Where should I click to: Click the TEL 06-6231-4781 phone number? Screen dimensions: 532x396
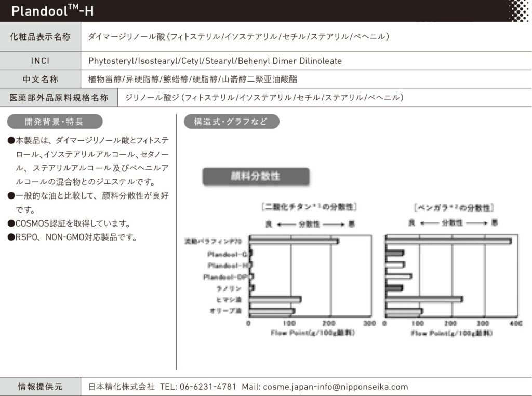pyautogui.click(x=197, y=387)
